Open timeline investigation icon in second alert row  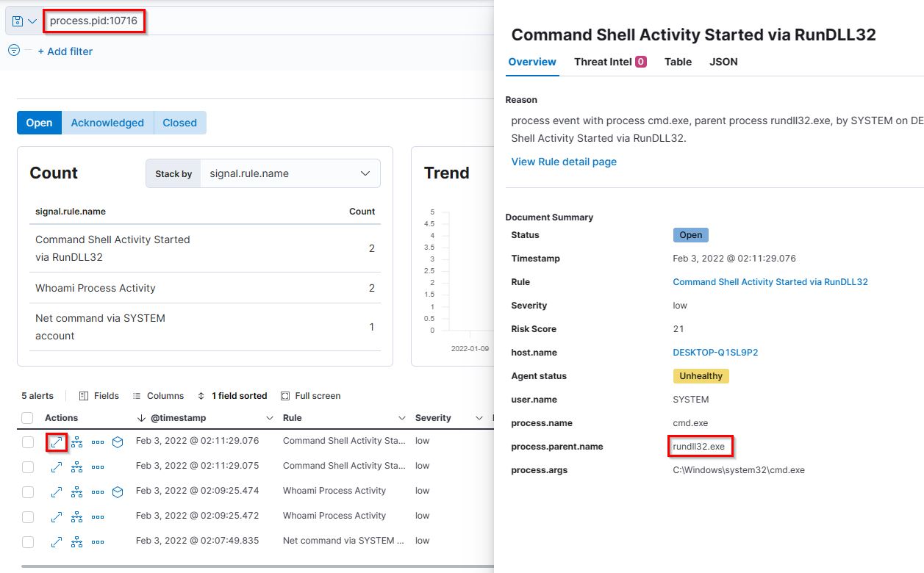[x=76, y=466]
